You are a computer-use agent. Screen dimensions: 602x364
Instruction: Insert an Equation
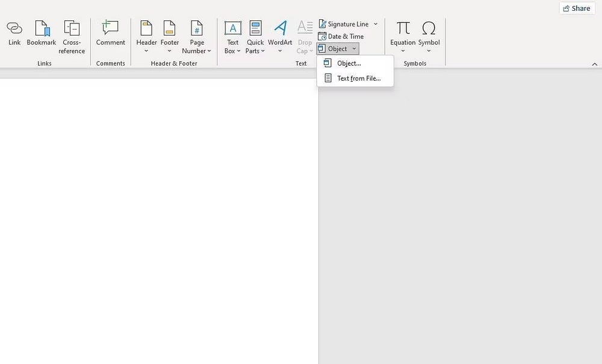click(x=402, y=33)
